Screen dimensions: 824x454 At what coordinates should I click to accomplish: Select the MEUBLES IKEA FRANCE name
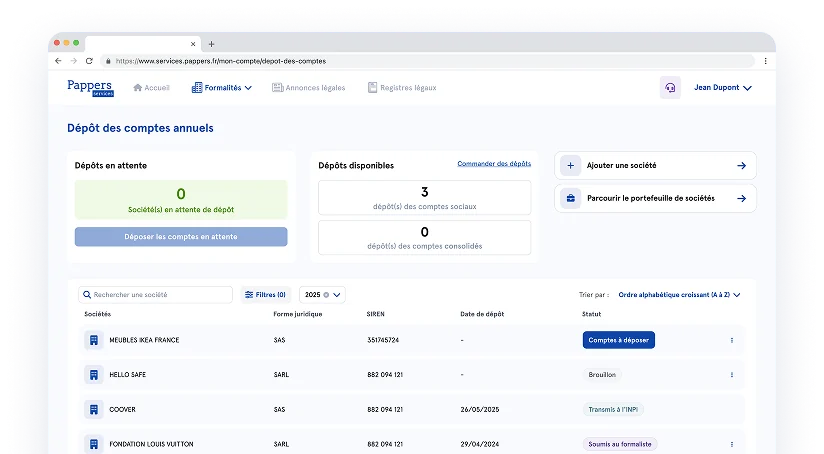coord(144,340)
